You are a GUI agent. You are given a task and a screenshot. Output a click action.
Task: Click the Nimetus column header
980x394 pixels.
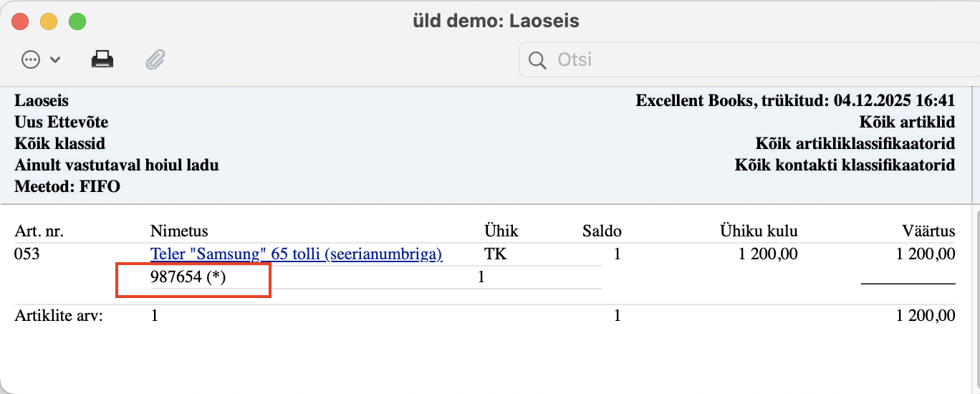pyautogui.click(x=179, y=231)
